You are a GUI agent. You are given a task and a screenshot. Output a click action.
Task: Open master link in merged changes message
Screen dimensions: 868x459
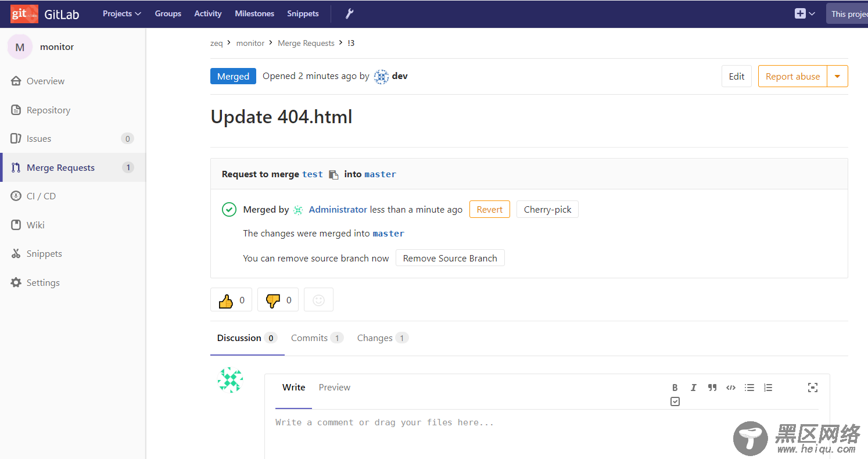point(389,234)
